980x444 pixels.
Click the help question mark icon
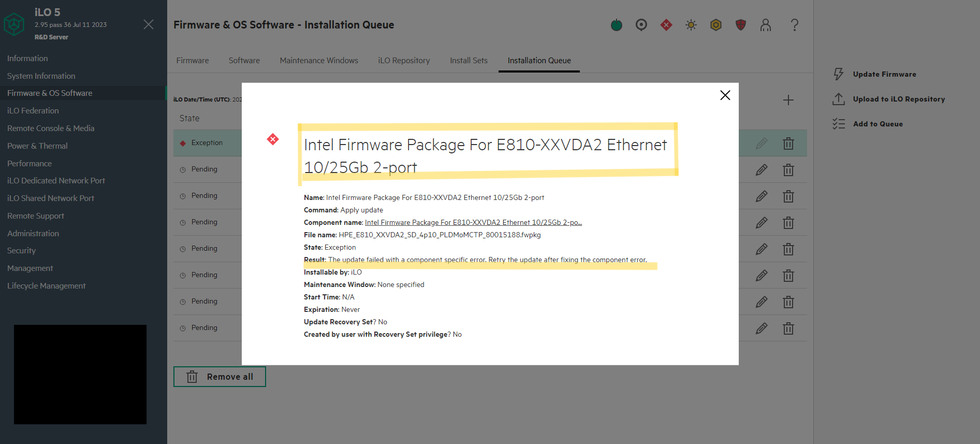pos(795,24)
